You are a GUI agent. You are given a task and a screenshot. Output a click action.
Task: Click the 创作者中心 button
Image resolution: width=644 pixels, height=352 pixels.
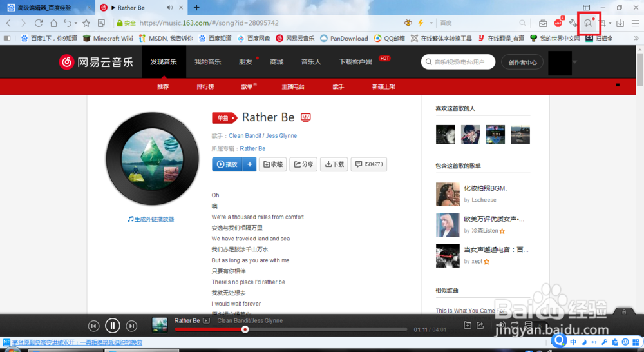click(522, 62)
